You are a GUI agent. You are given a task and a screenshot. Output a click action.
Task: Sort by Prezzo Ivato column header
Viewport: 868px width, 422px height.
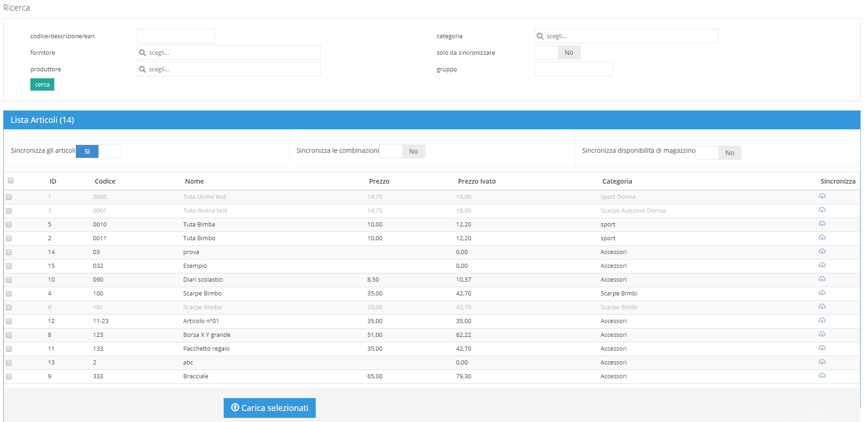pyautogui.click(x=477, y=181)
